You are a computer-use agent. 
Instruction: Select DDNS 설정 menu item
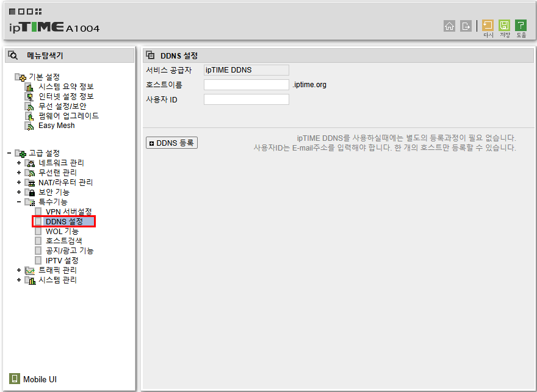tap(65, 222)
